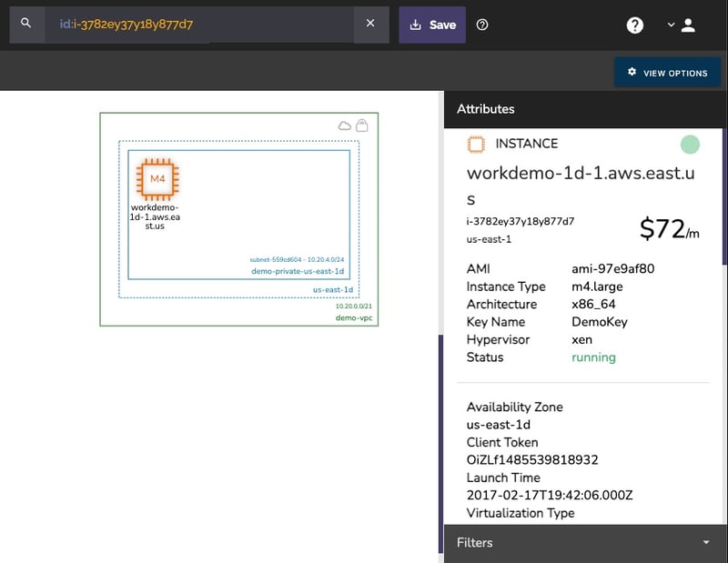Open search help circle icon next to Save
The height and width of the screenshot is (563, 728).
coord(482,25)
